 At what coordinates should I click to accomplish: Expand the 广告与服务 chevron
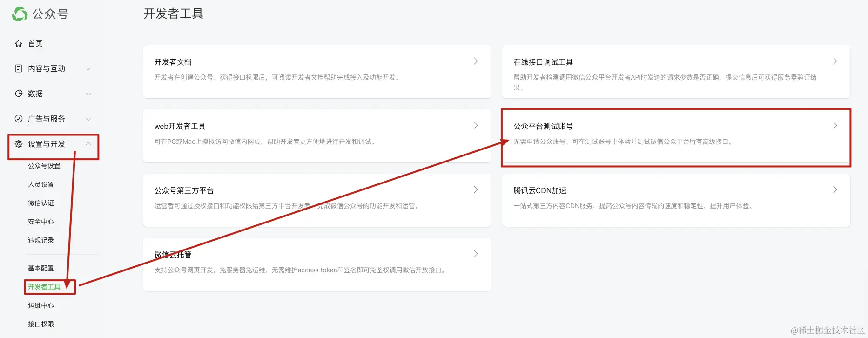coord(88,119)
